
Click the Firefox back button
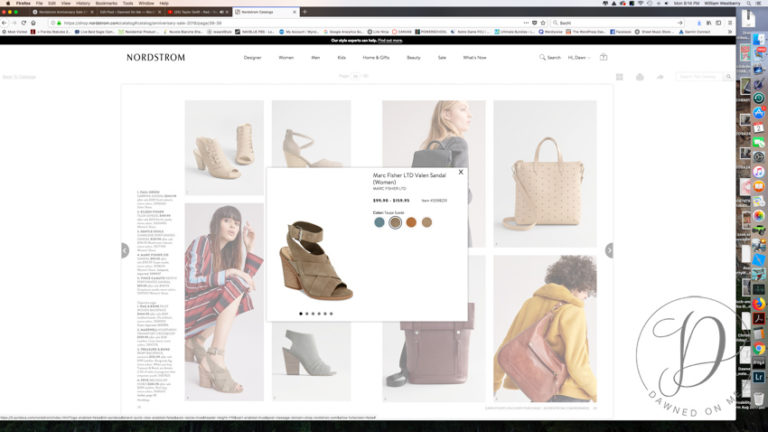click(4, 23)
